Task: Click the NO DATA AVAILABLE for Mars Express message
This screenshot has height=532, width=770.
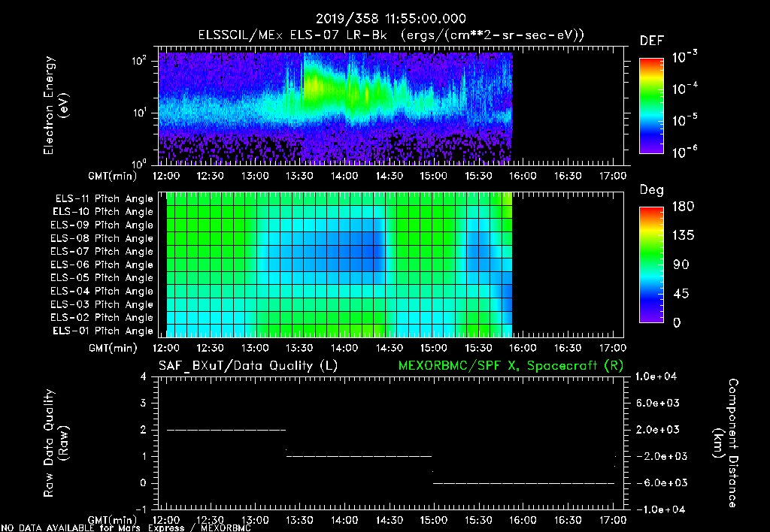Action: point(126,528)
